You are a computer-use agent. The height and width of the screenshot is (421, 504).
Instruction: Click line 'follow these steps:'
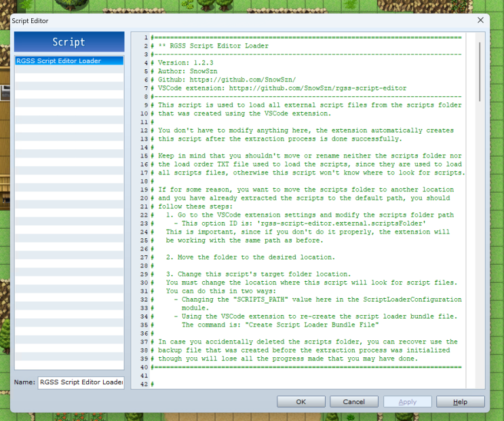coord(191,206)
